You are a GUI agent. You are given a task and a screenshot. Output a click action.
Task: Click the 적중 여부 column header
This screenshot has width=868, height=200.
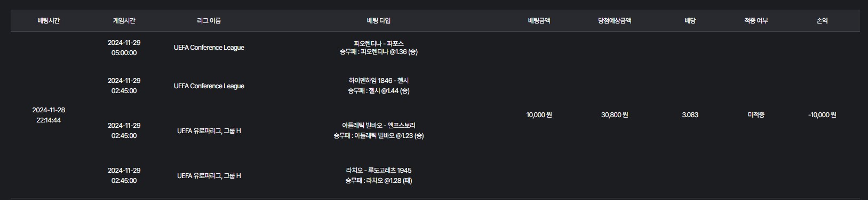pos(756,21)
